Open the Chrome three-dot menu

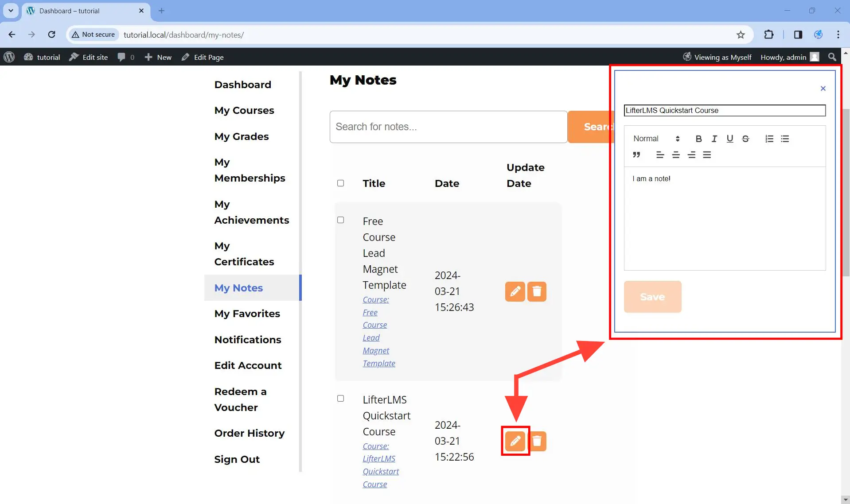(838, 35)
